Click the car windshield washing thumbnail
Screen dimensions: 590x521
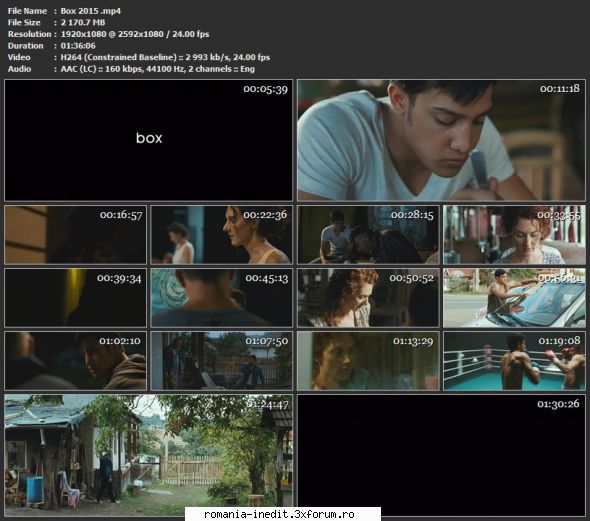(x=514, y=298)
